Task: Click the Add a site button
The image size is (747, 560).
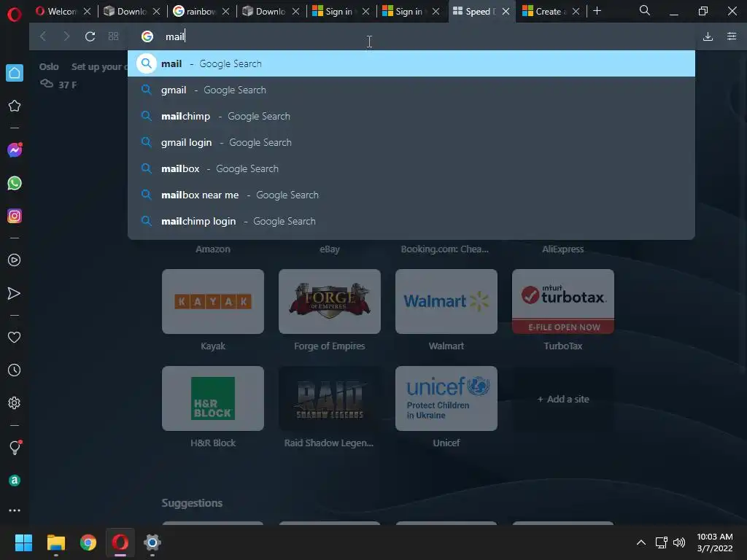Action: (x=563, y=399)
